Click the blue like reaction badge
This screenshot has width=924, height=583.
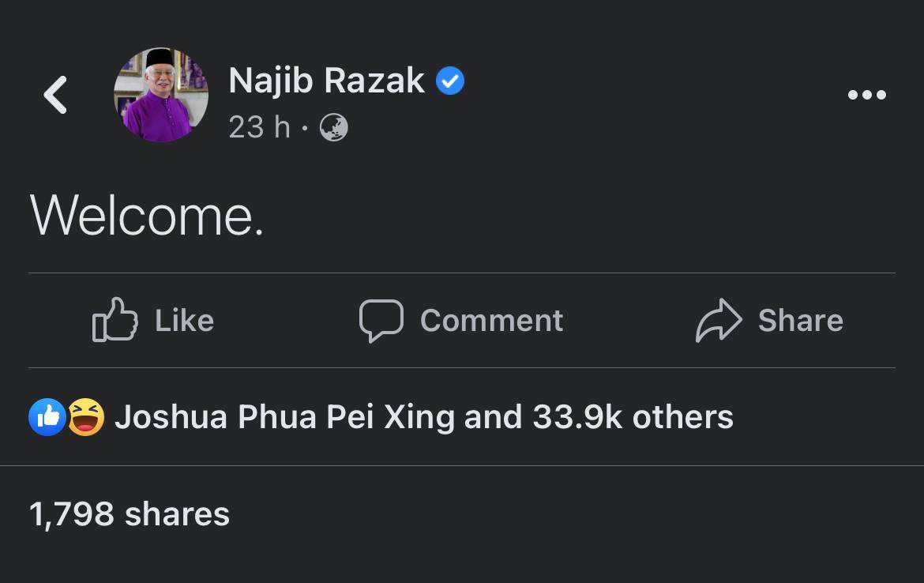click(47, 417)
